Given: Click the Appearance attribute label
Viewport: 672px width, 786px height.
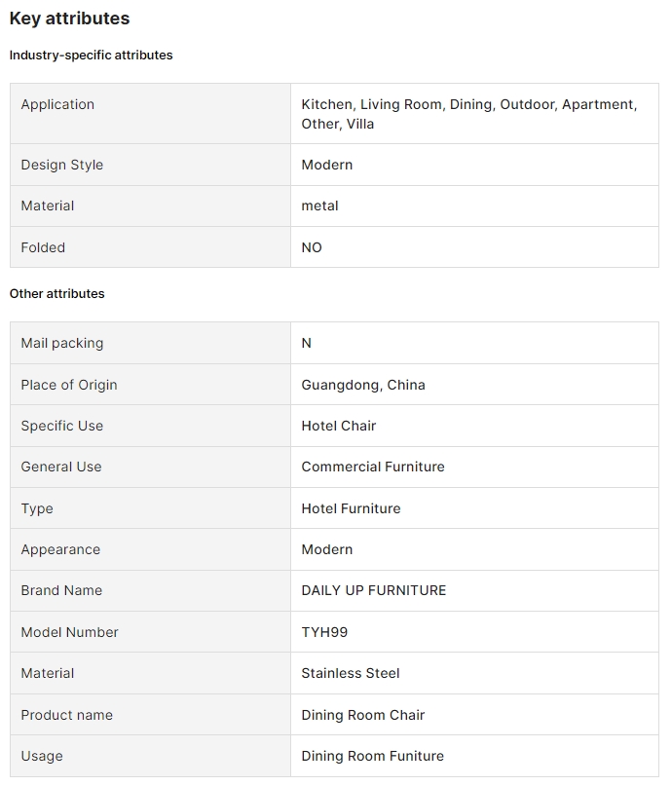Looking at the screenshot, I should [60, 549].
